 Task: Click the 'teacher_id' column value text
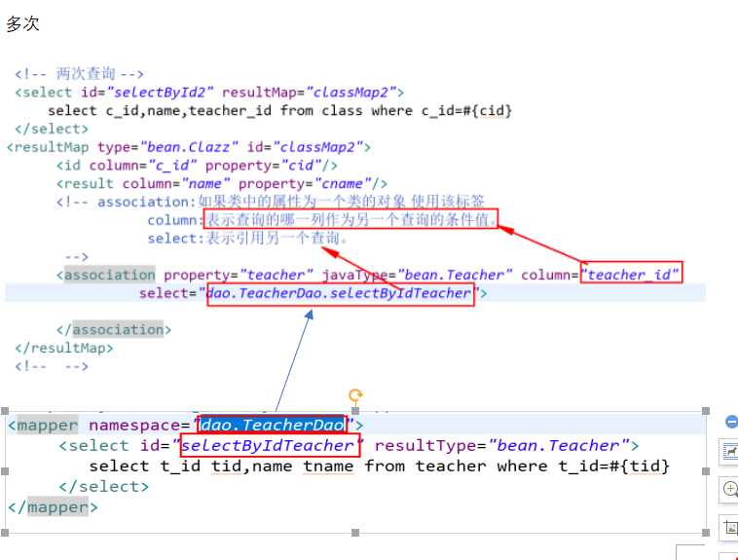coord(629,275)
